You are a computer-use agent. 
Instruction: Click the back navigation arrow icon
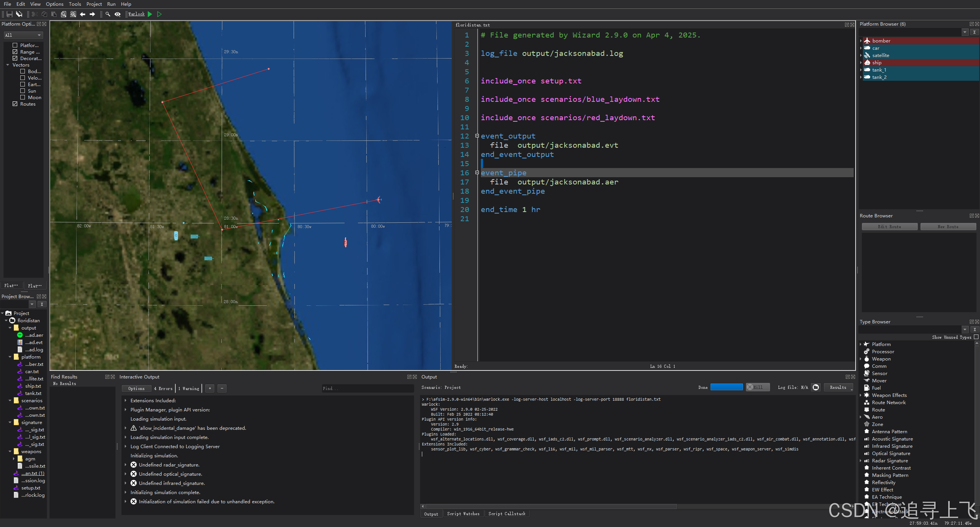83,14
